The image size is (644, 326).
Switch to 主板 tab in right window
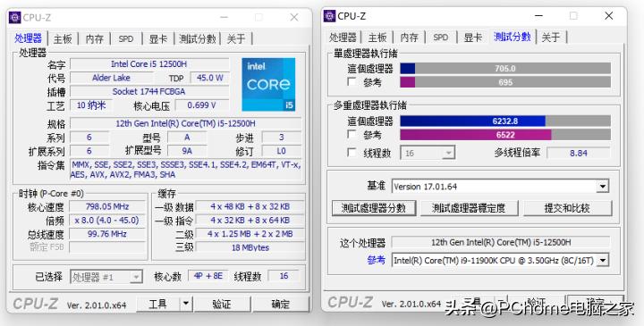[377, 38]
